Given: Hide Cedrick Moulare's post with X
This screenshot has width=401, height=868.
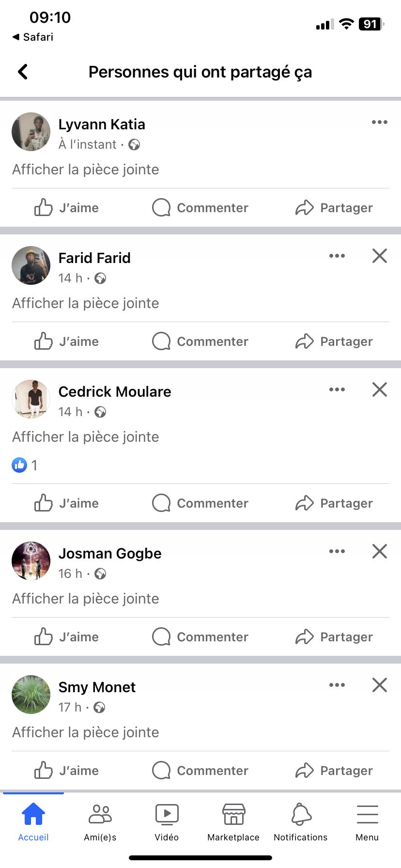Looking at the screenshot, I should (379, 389).
